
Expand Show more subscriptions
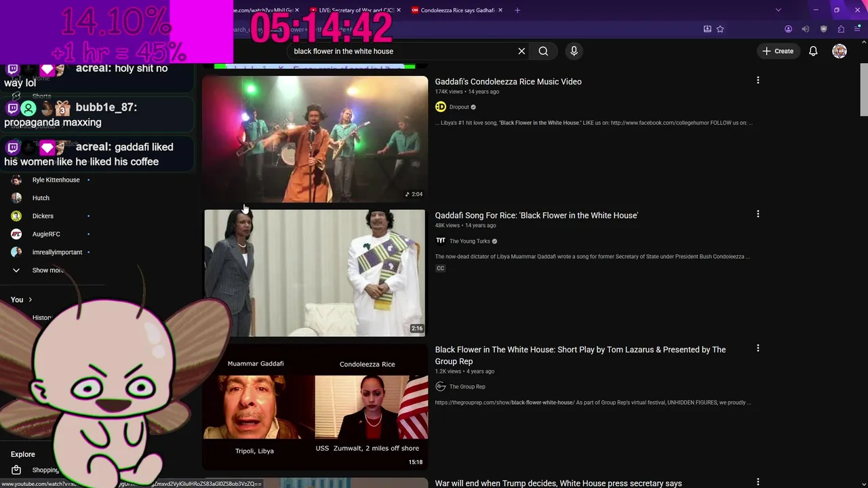47,270
